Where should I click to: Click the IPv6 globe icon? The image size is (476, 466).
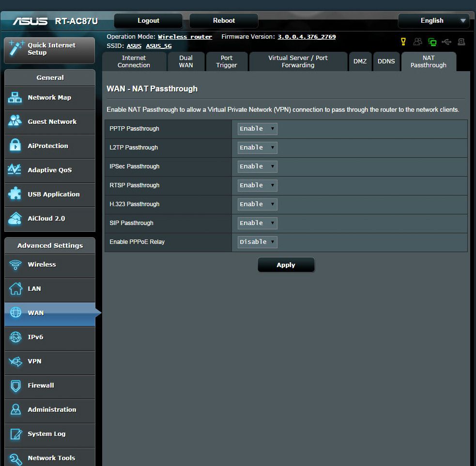[x=15, y=337]
